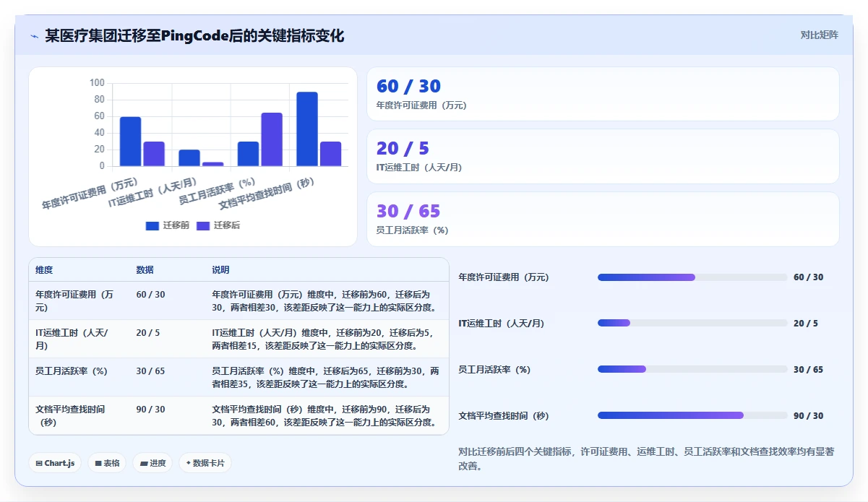
Task: Click the table data value 90 / 30
Action: [150, 410]
